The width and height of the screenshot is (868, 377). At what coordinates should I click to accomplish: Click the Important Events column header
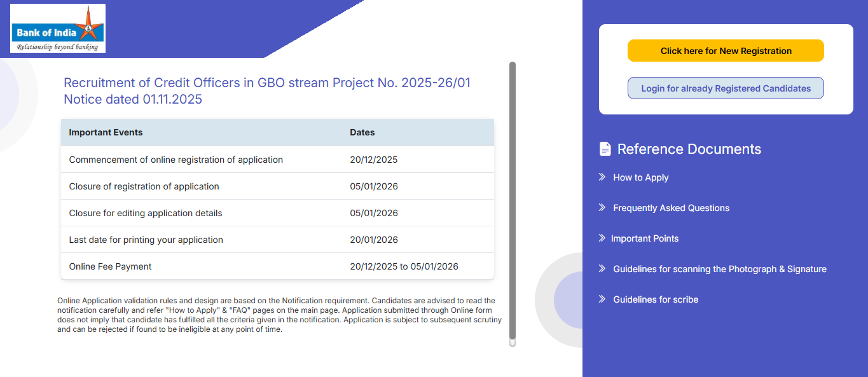click(106, 132)
